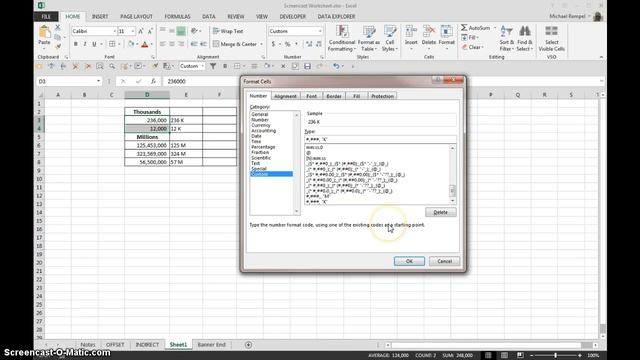Open the Merge & Center dropdown arrow
This screenshot has height=360, width=640.
[x=262, y=44]
